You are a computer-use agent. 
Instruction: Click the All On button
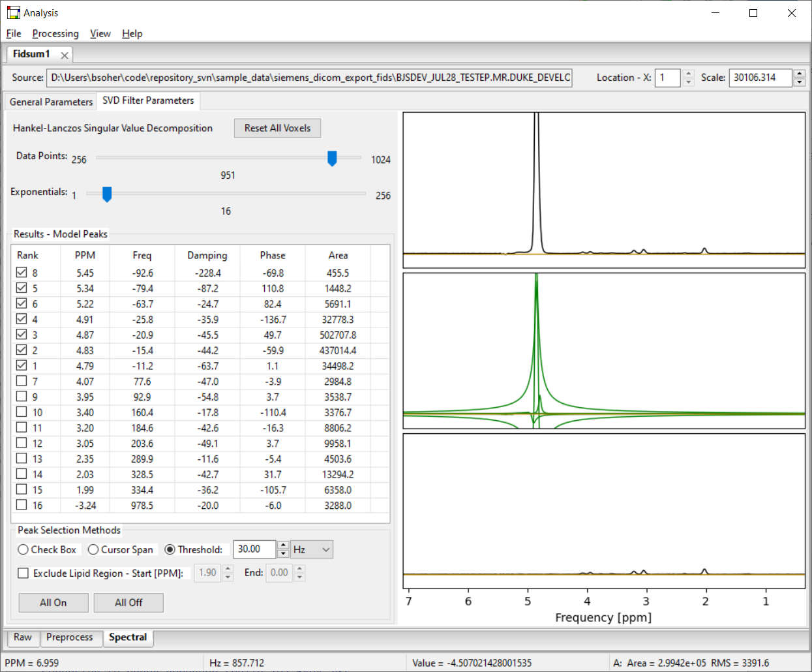click(x=53, y=602)
